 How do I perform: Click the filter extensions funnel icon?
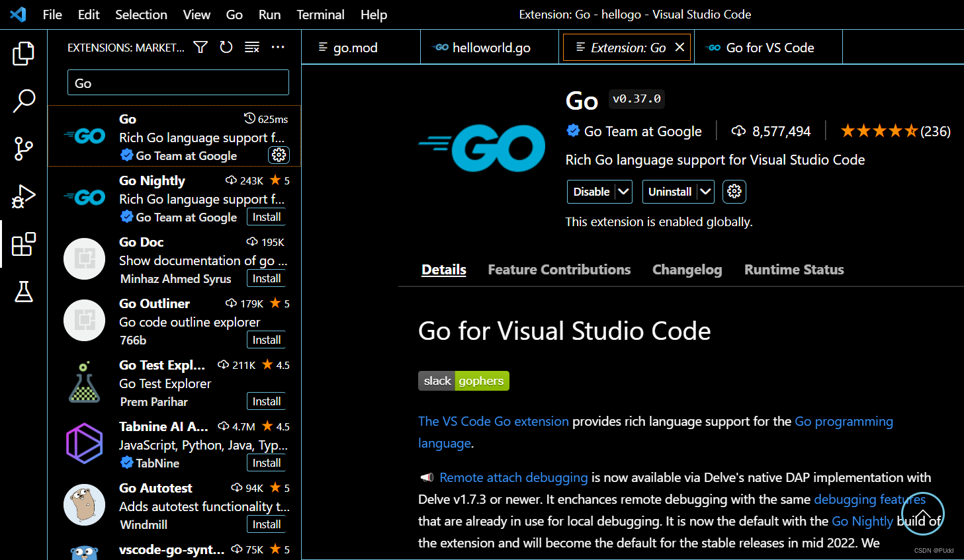[x=200, y=47]
